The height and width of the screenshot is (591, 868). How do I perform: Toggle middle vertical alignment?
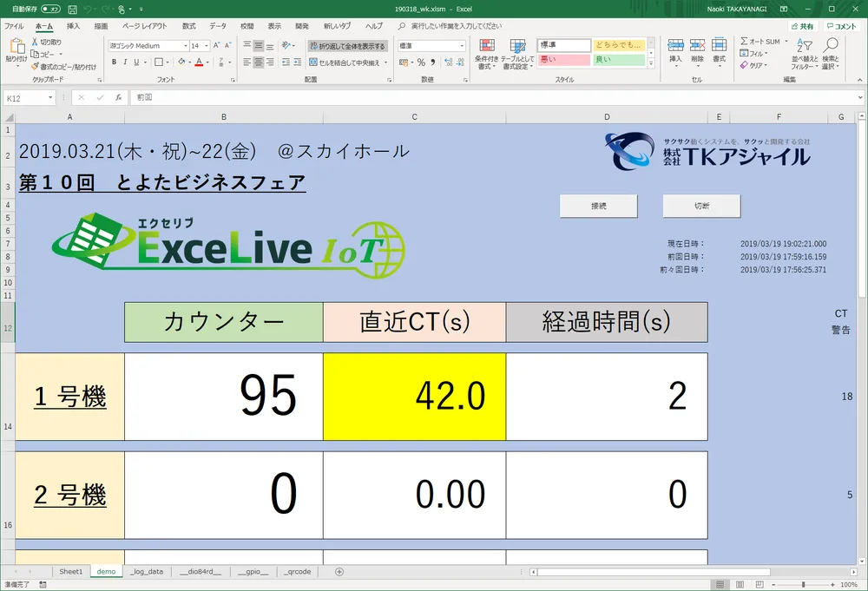pos(259,45)
